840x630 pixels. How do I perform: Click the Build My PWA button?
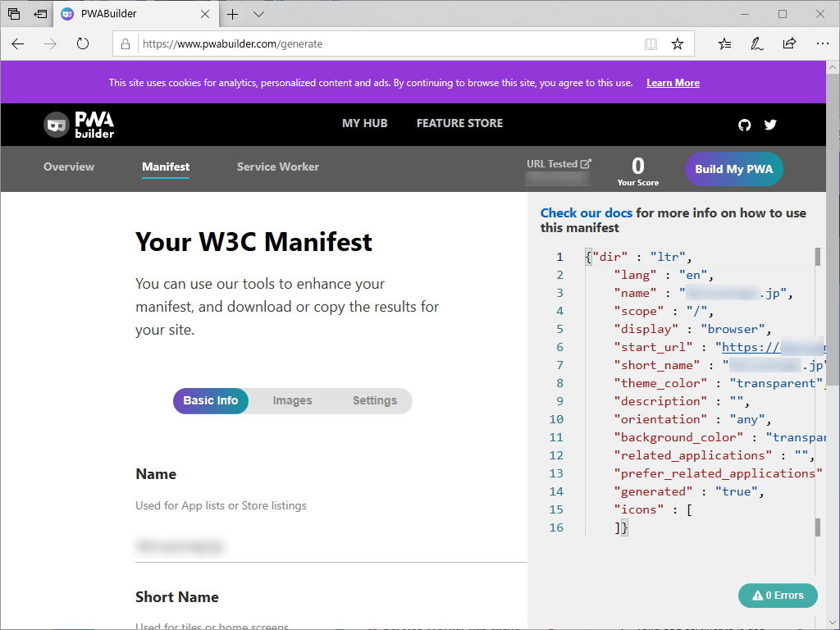(x=734, y=169)
